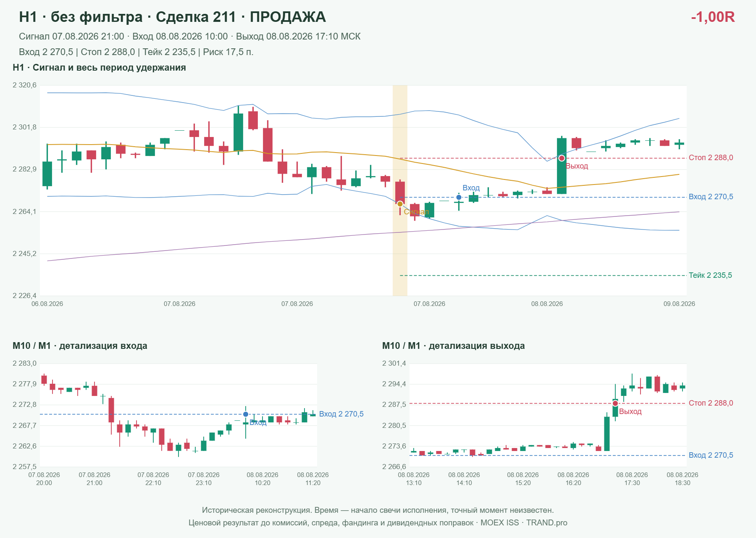
Task: Click the 2 301,4 axis value on the exit chart
Action: [394, 364]
